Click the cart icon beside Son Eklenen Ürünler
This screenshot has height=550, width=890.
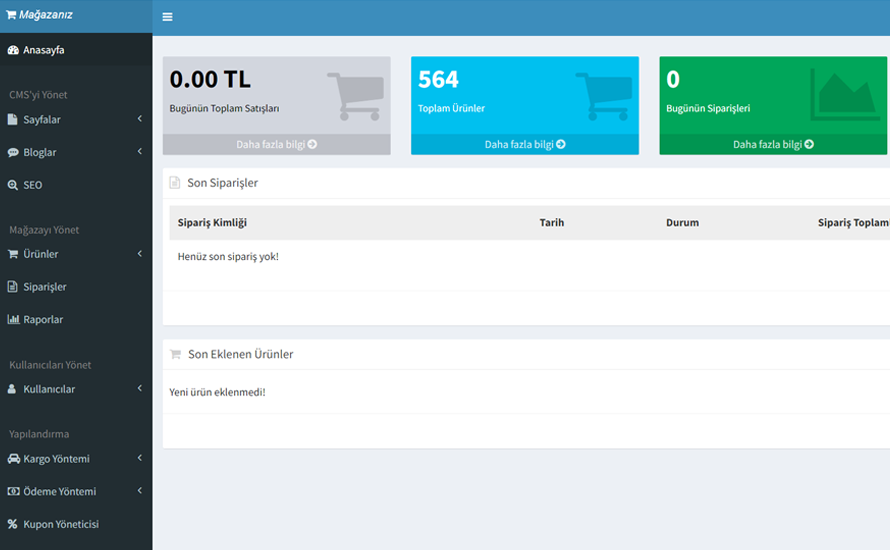coord(175,354)
